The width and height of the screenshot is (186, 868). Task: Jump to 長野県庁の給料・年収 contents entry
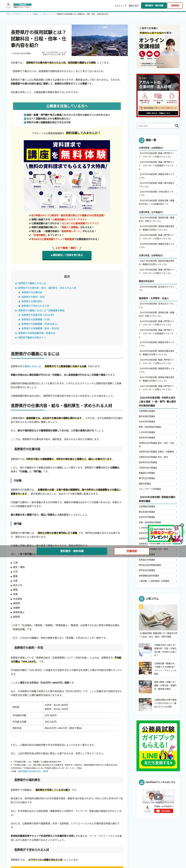click(33, 297)
